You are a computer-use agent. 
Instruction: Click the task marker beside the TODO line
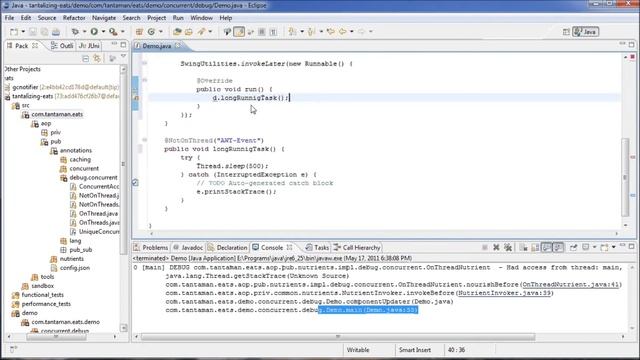click(x=136, y=183)
